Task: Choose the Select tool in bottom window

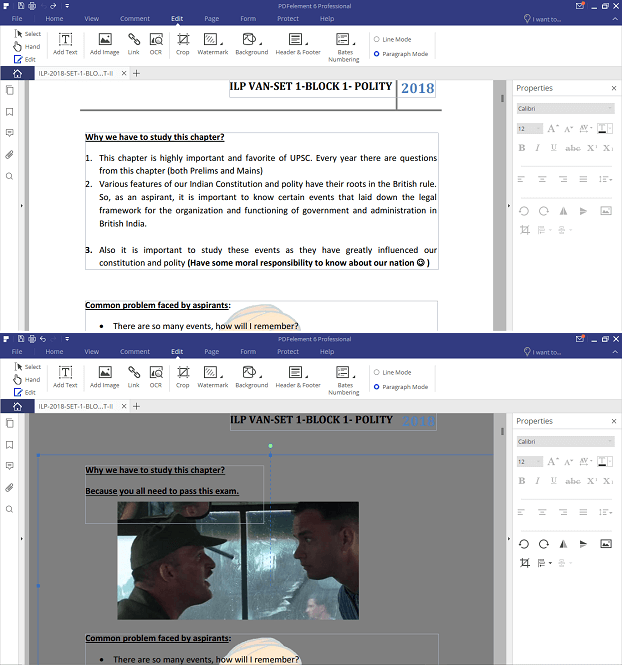Action: click(28, 366)
